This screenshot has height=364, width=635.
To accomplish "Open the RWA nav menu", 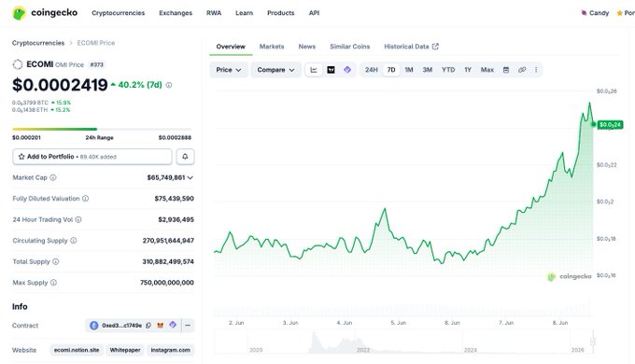I will coord(214,13).
